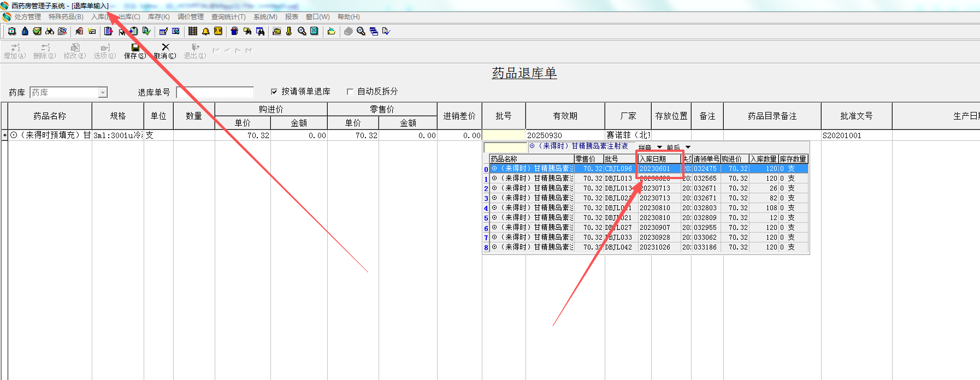980x380 pixels.
Task: Open the 系统(M) menu
Action: coord(265,17)
